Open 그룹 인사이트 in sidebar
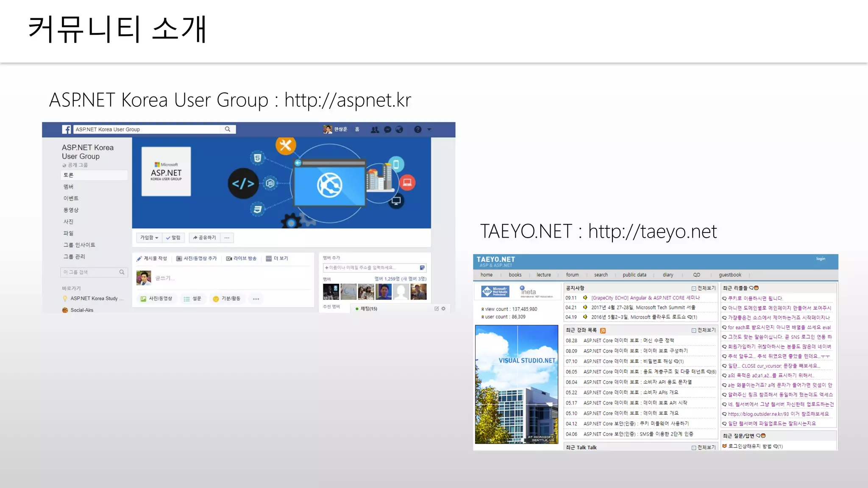The image size is (868, 488). [x=79, y=245]
